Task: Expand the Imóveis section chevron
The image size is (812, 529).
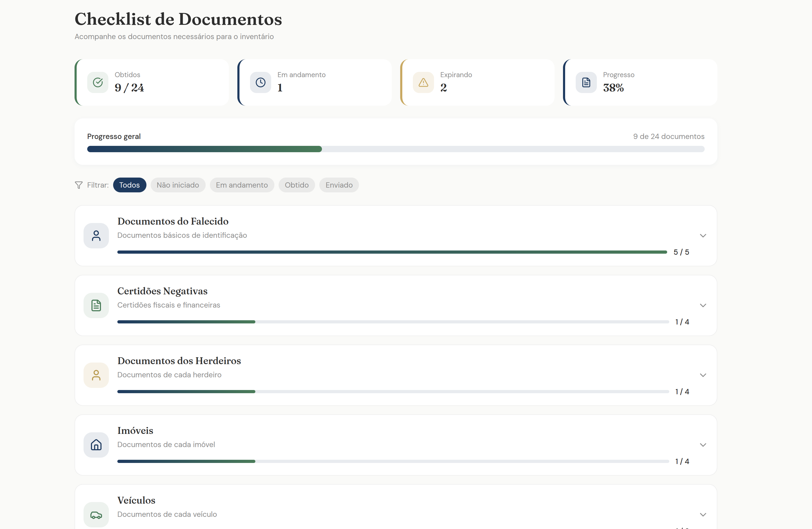Action: coord(703,445)
